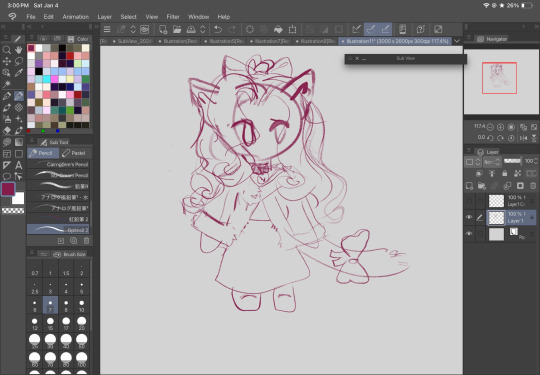Zoom out in the Navigator panel
Image resolution: width=540 pixels, height=375 pixels.
(490, 127)
